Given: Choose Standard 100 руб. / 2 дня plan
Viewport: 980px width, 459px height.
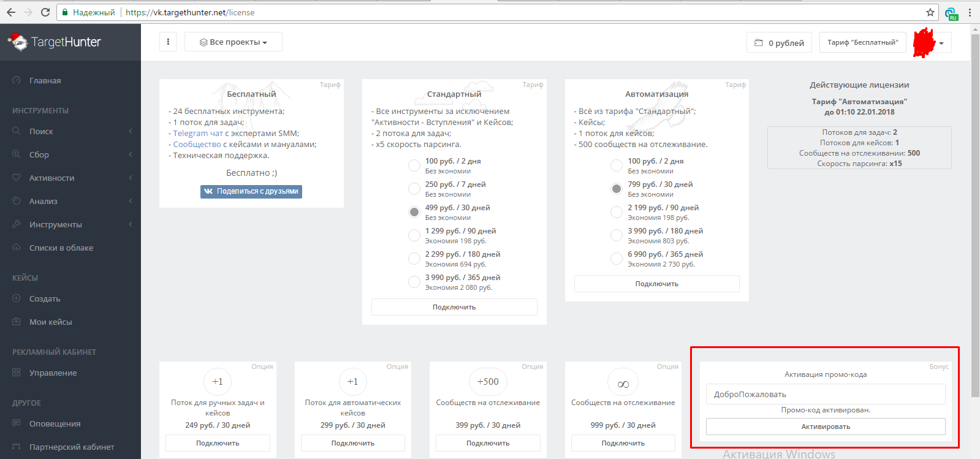Looking at the screenshot, I should tap(414, 165).
